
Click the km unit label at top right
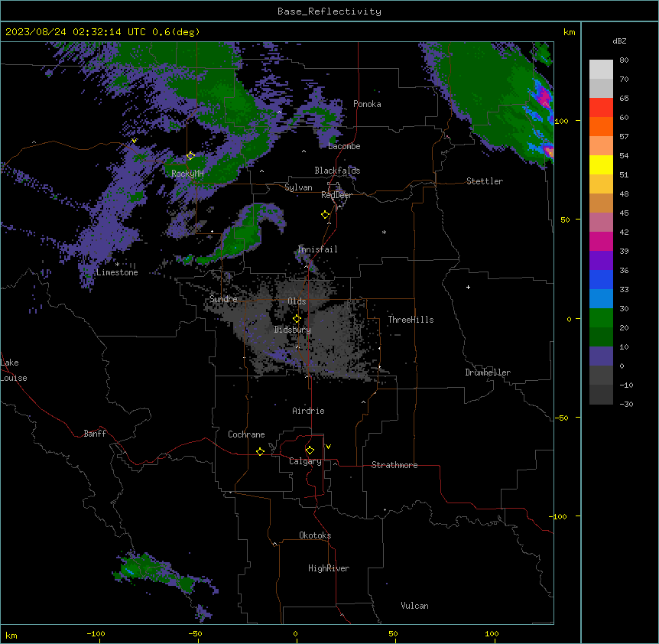pyautogui.click(x=569, y=32)
